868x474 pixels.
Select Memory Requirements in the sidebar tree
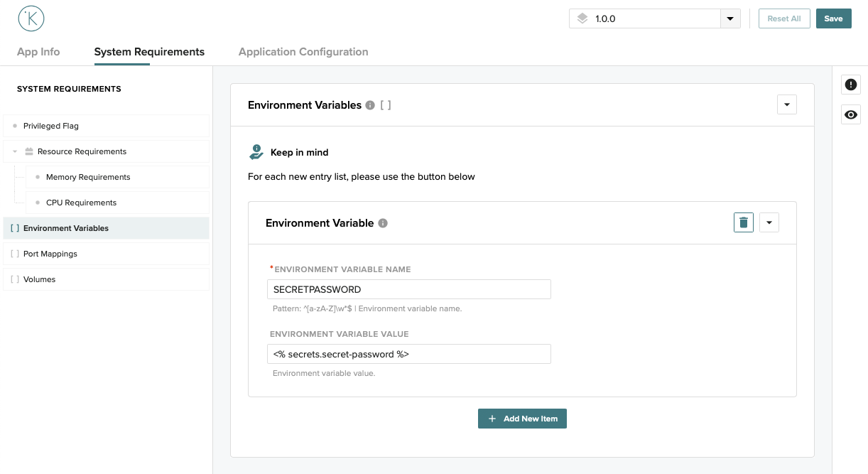pyautogui.click(x=88, y=177)
